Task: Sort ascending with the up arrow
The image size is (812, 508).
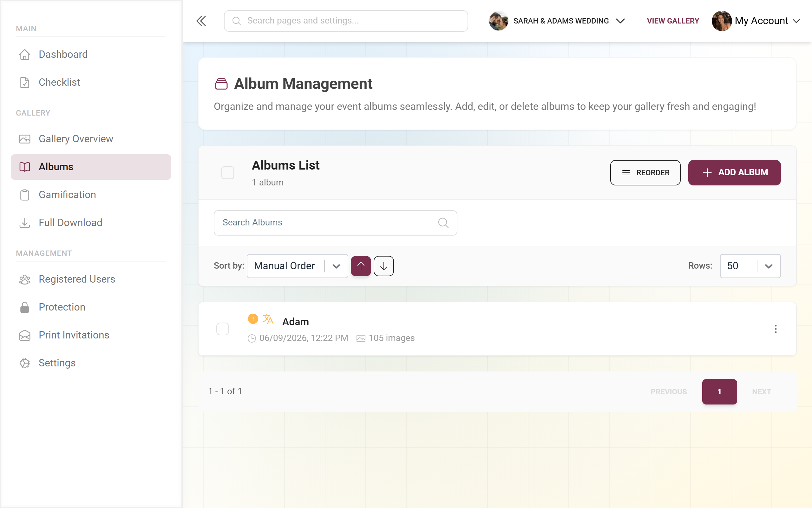Action: (x=361, y=266)
